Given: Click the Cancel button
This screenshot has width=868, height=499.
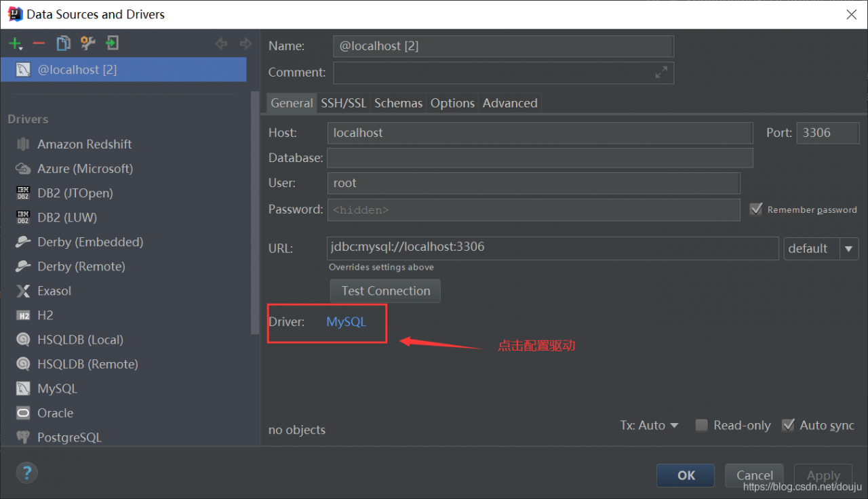Looking at the screenshot, I should click(x=755, y=475).
